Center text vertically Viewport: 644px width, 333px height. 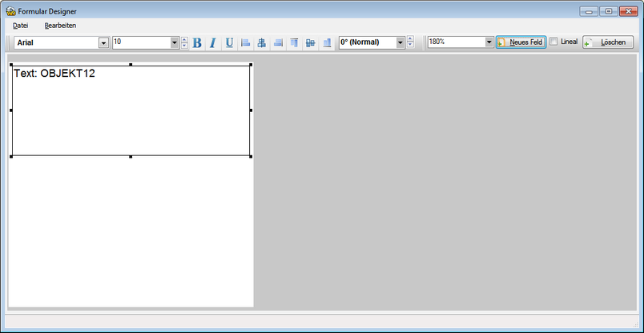click(x=311, y=42)
